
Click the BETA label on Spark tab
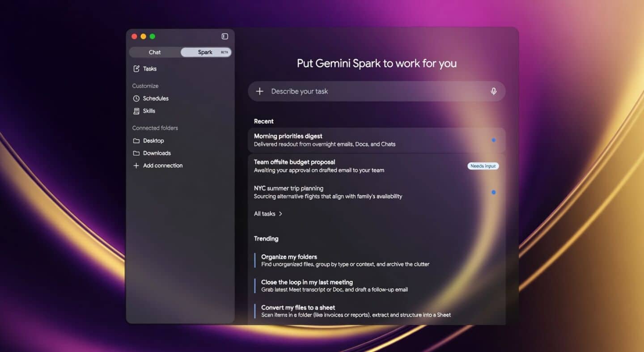coord(225,52)
